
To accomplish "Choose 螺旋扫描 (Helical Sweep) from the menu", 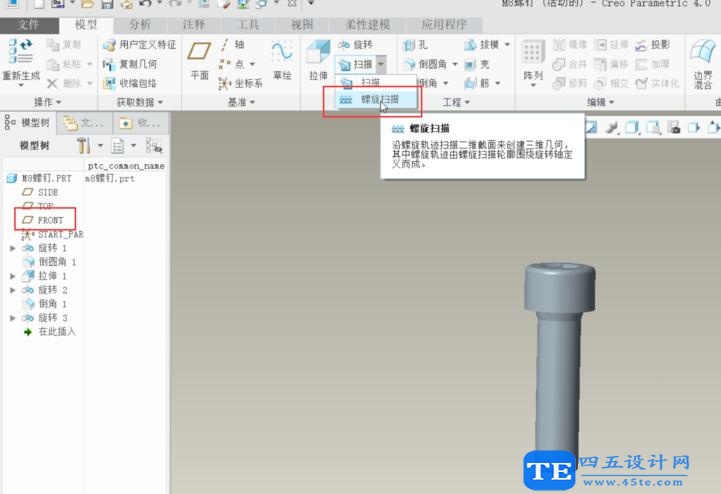I will coord(378,100).
